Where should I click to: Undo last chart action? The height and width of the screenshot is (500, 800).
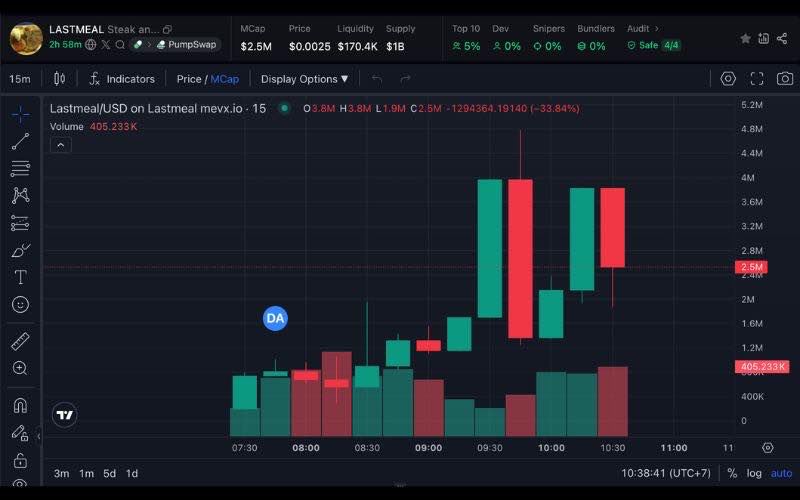coord(377,79)
